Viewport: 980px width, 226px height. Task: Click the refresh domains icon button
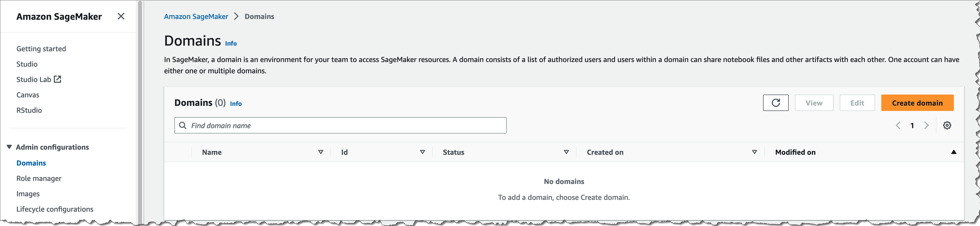(x=775, y=103)
